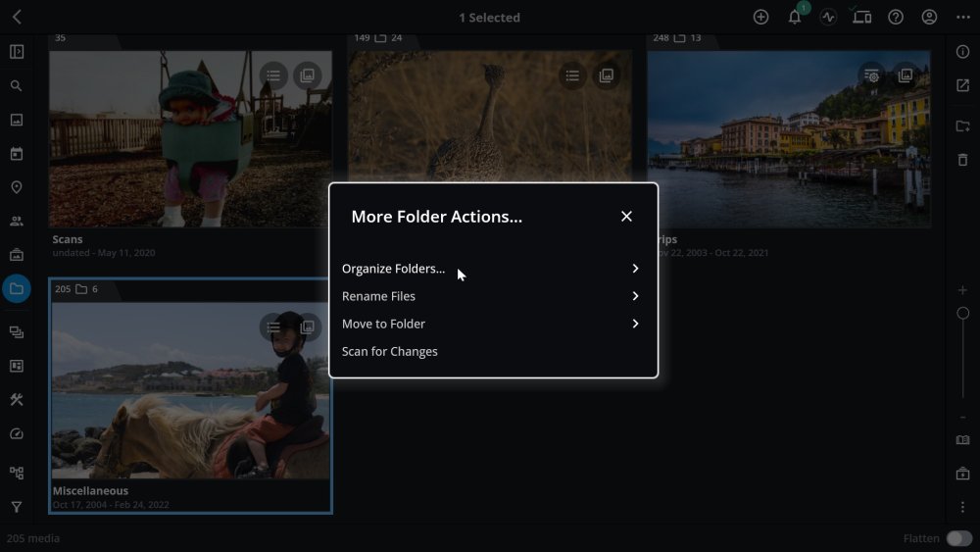Open list icon on bird folder thumbnail

[572, 75]
